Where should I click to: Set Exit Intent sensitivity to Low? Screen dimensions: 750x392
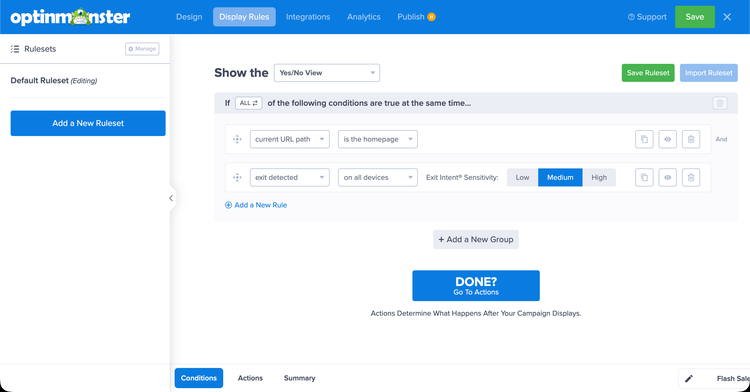pyautogui.click(x=522, y=177)
